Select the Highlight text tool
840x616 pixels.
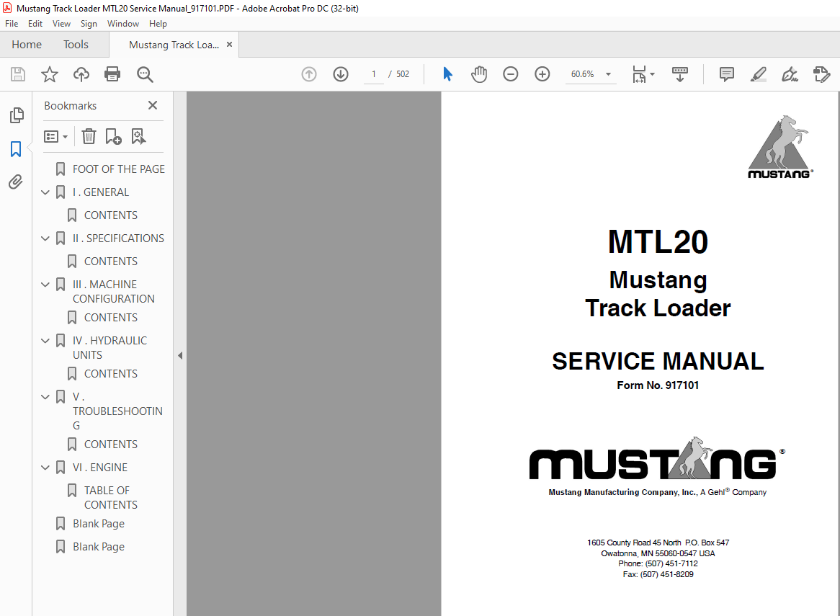(x=758, y=74)
